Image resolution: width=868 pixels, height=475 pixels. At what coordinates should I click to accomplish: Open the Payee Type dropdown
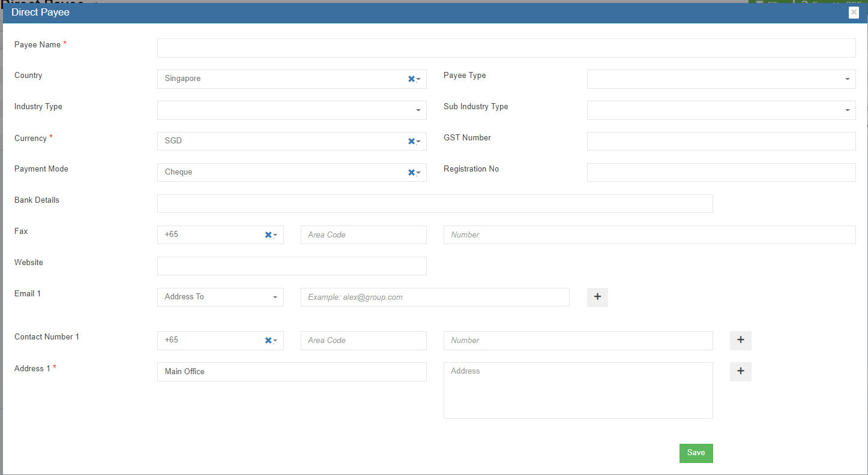point(721,79)
